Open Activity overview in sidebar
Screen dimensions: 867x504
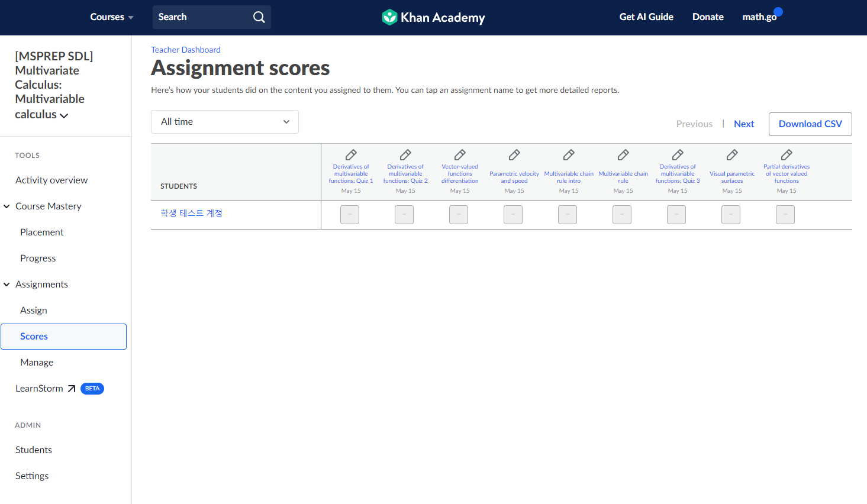51,180
